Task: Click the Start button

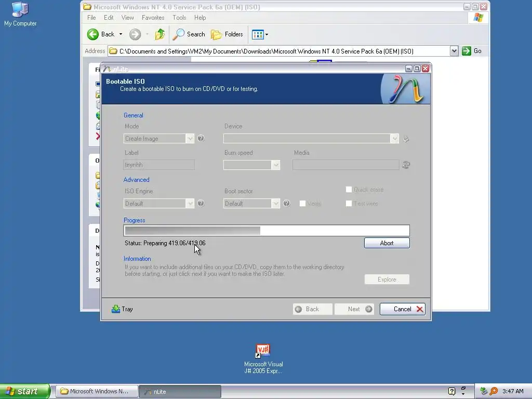Action: [x=25, y=391]
